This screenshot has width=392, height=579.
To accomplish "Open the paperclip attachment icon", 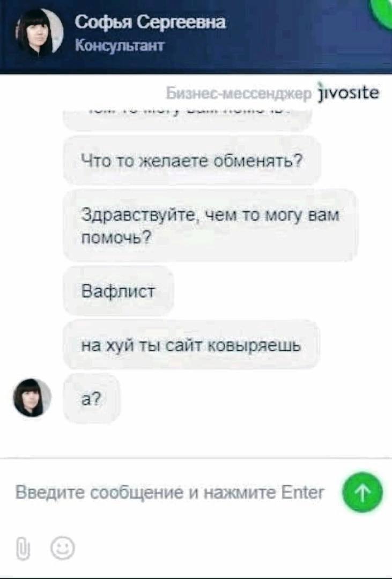I will pyautogui.click(x=23, y=549).
